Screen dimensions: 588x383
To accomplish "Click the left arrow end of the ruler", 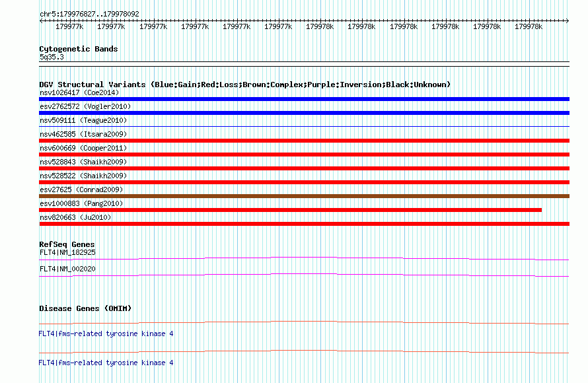I will [41, 21].
